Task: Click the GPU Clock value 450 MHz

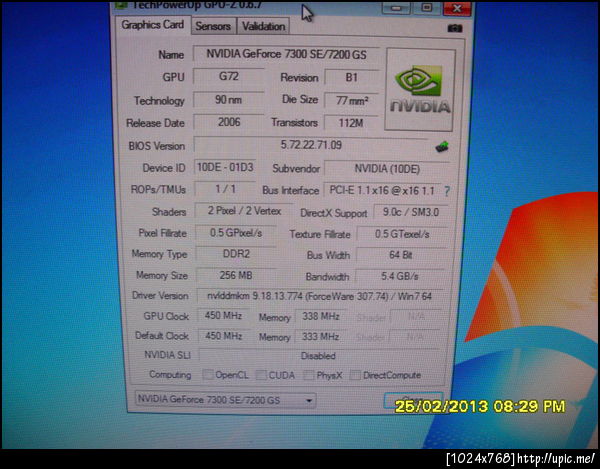Action: click(223, 316)
